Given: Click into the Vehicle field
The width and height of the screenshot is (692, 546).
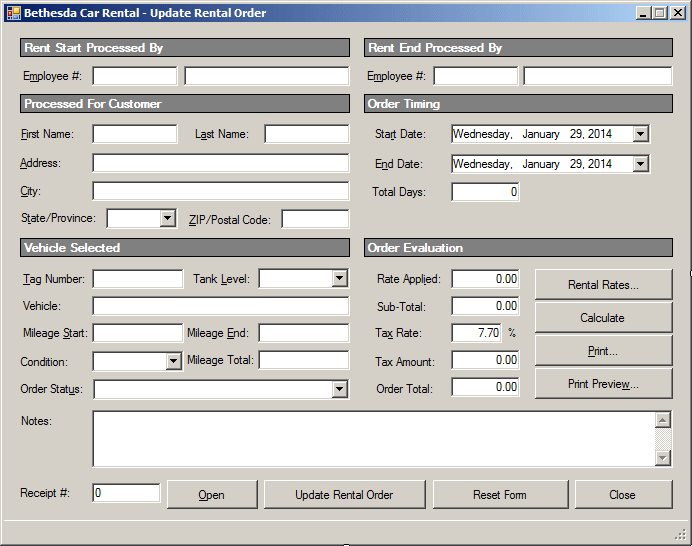Looking at the screenshot, I should click(x=221, y=306).
